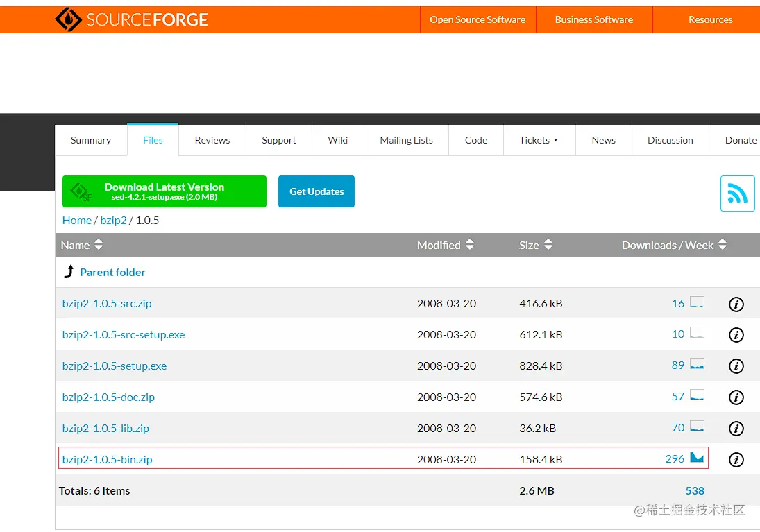760x532 pixels.
Task: Click the RSS feed icon
Action: point(737,194)
